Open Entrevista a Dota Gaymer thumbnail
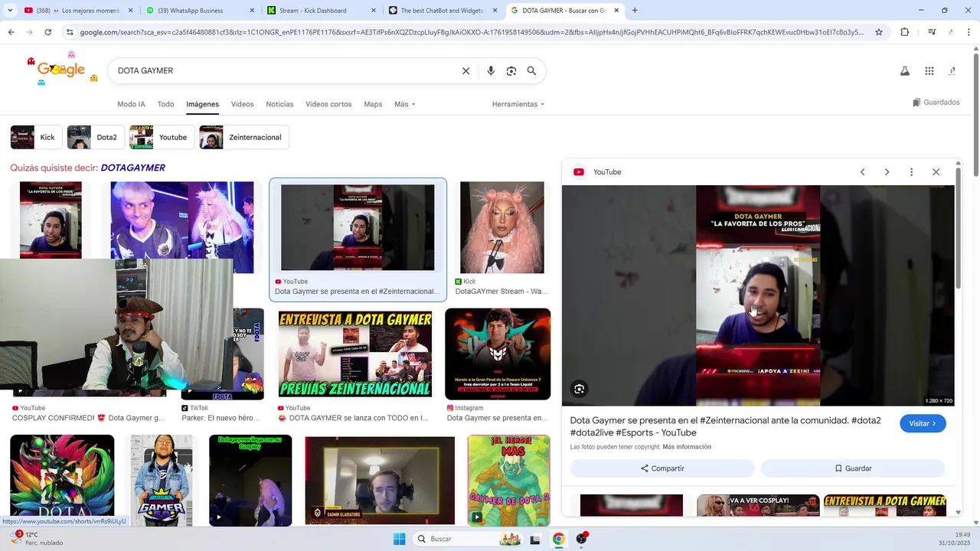The width and height of the screenshot is (980, 551). [355, 354]
